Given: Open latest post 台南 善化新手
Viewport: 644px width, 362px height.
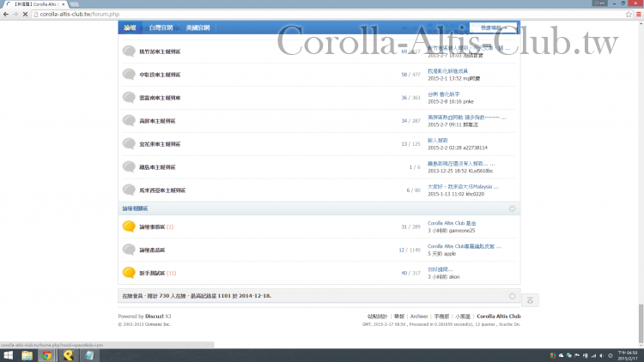Looking at the screenshot, I should [444, 94].
